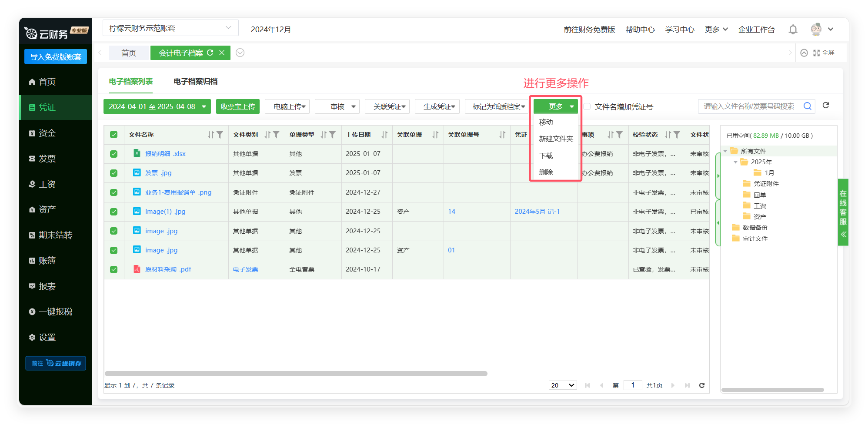Expand the date range dropdown
Image resolution: width=868 pixels, height=424 pixels.
204,107
